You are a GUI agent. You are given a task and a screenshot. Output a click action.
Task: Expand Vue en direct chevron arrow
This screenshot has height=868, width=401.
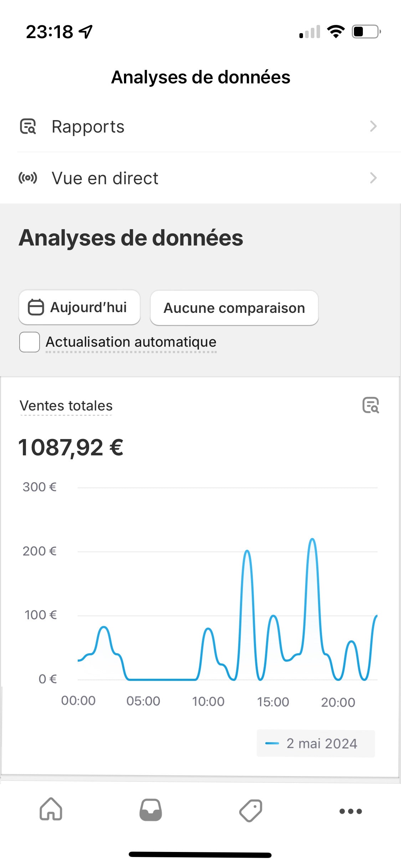pos(373,178)
